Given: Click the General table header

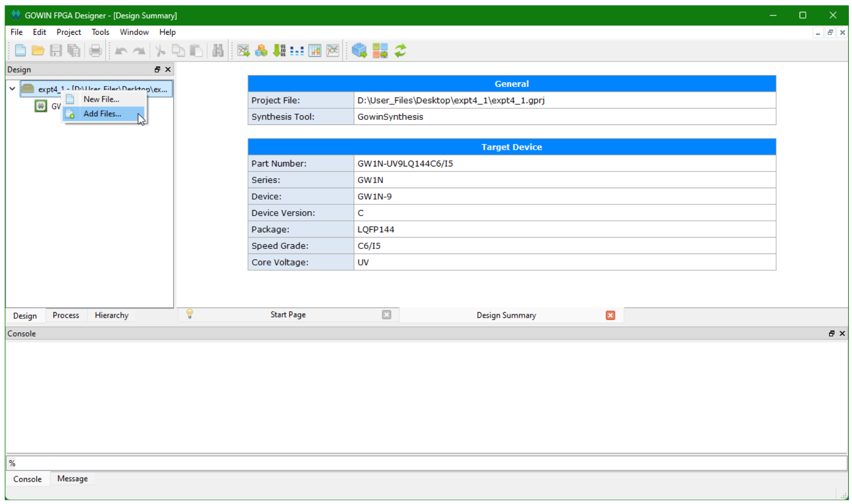Looking at the screenshot, I should (512, 83).
